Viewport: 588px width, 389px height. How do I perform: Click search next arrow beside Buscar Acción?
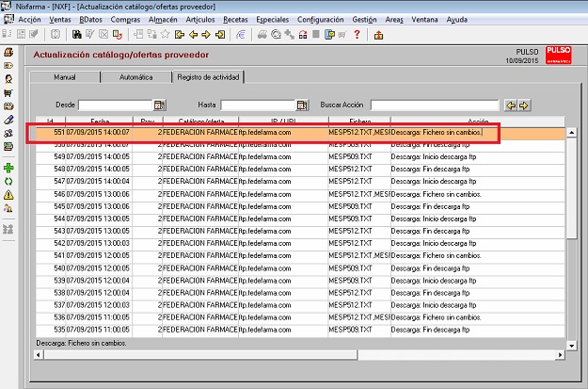tap(524, 105)
